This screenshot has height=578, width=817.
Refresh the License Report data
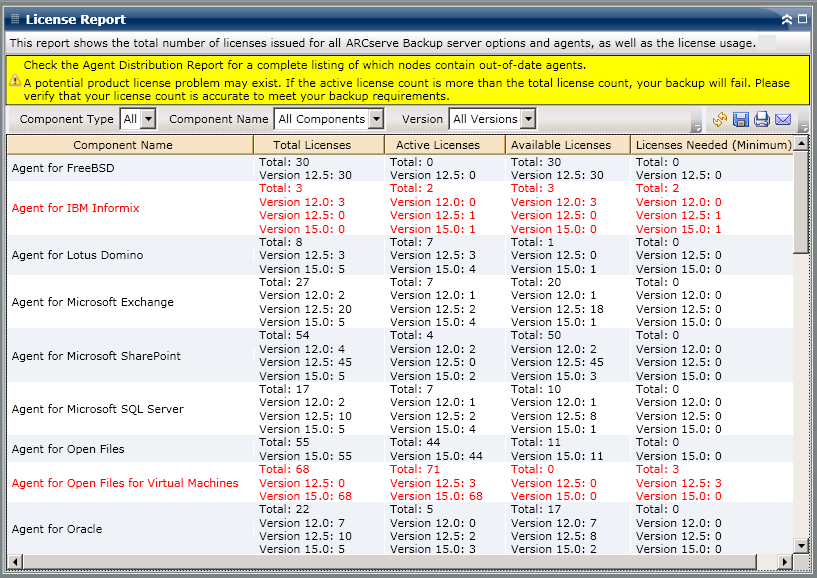point(720,119)
